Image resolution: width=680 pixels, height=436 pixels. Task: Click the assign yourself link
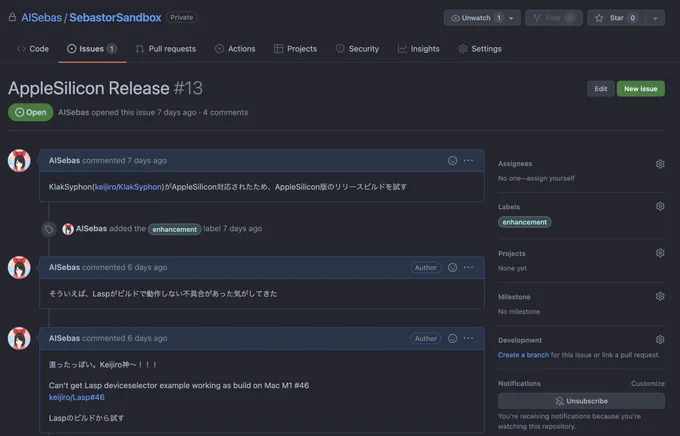tap(550, 178)
